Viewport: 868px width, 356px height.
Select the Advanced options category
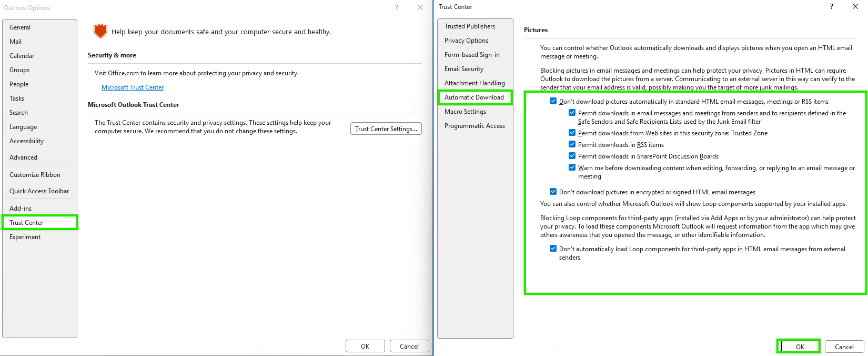(x=39, y=157)
